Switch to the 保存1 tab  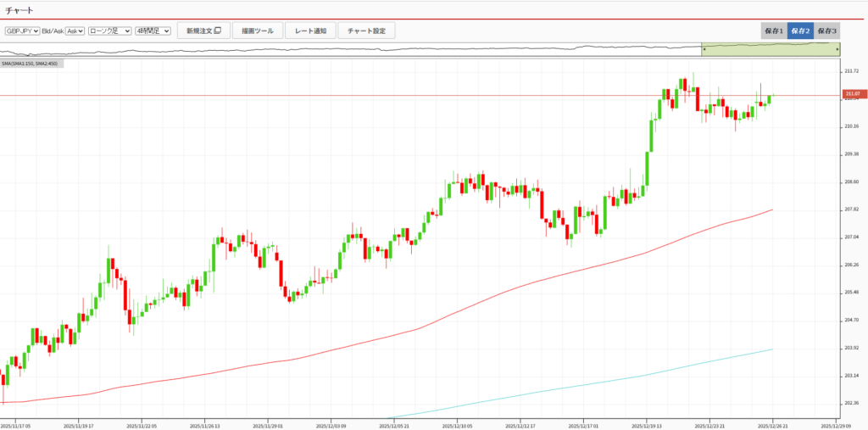[x=774, y=31]
